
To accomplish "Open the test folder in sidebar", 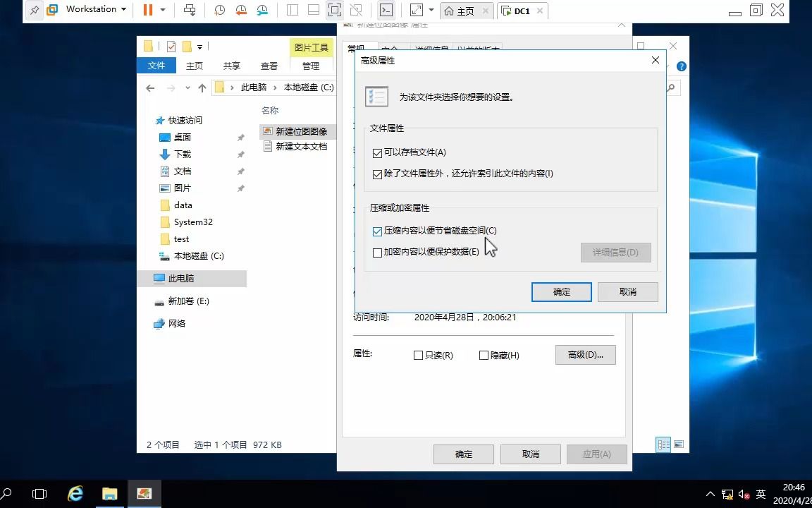I will coord(181,239).
